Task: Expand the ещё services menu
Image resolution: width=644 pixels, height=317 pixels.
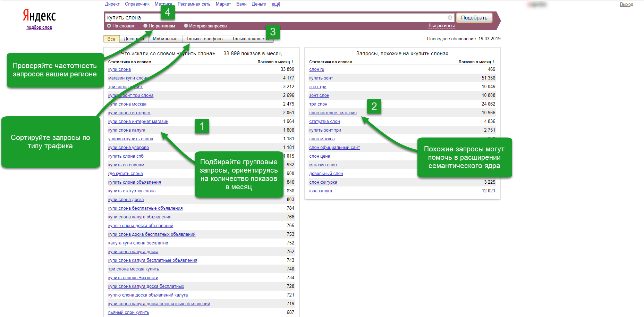Action: coord(276,4)
